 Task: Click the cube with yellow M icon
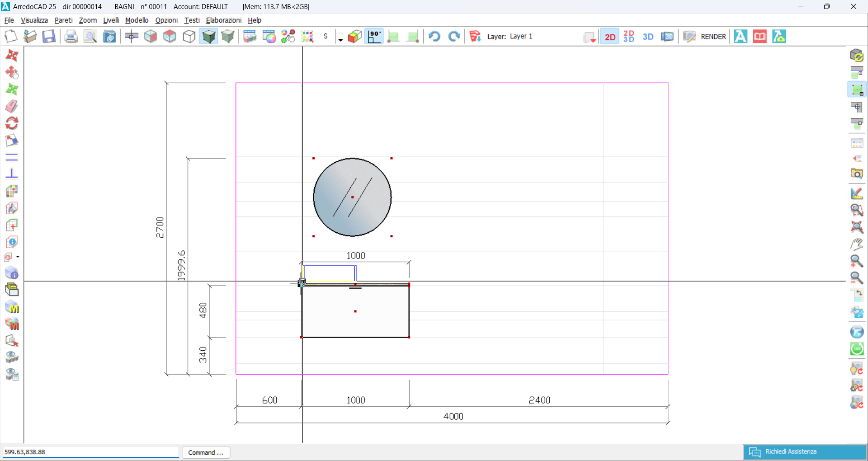(12, 307)
